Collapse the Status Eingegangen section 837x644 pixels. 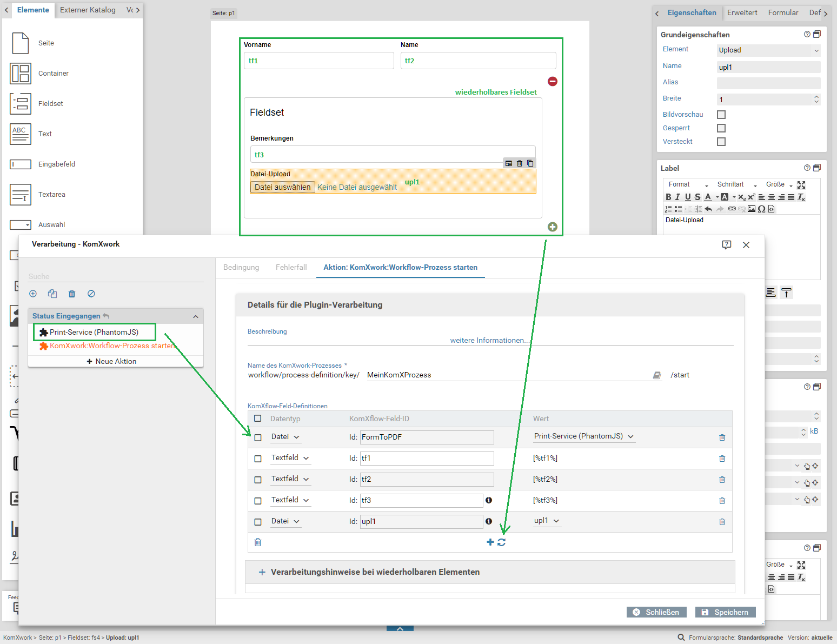[195, 316]
